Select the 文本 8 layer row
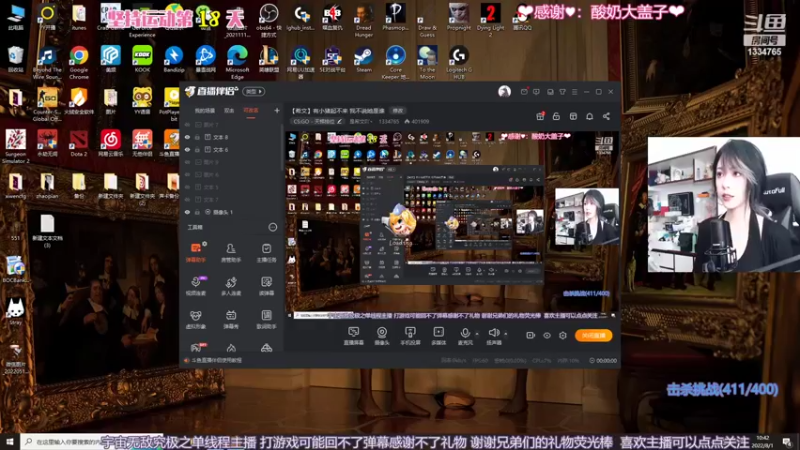 232,137
